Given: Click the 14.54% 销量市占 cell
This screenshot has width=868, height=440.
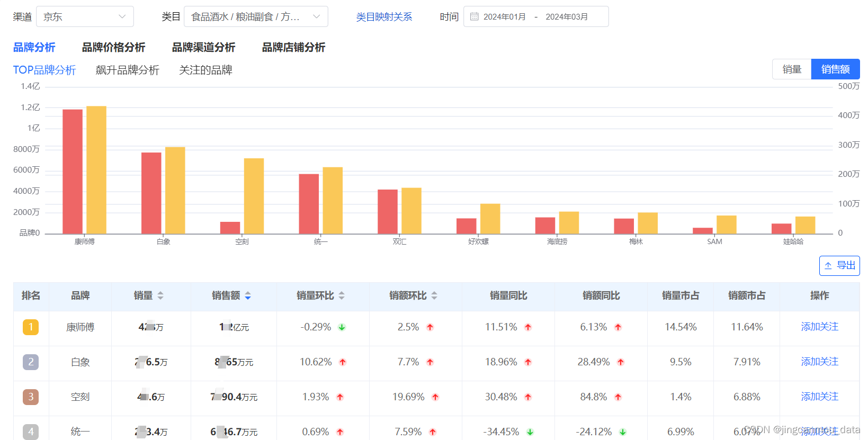Looking at the screenshot, I should click(681, 327).
